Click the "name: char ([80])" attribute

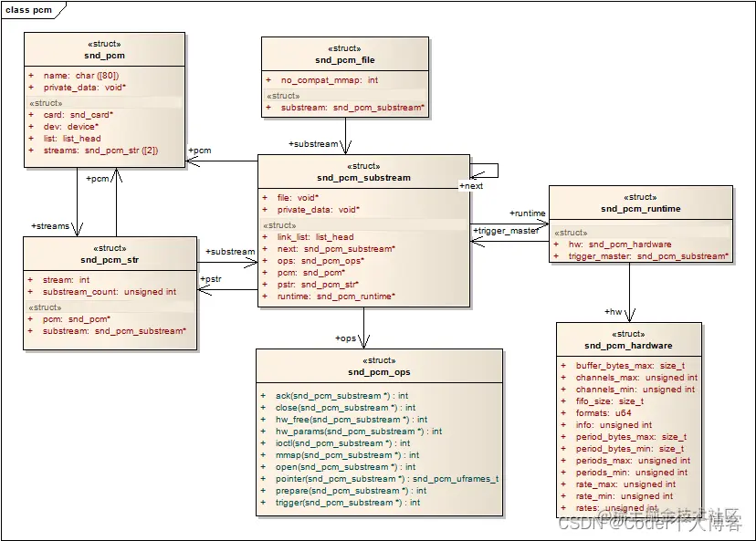pyautogui.click(x=81, y=76)
